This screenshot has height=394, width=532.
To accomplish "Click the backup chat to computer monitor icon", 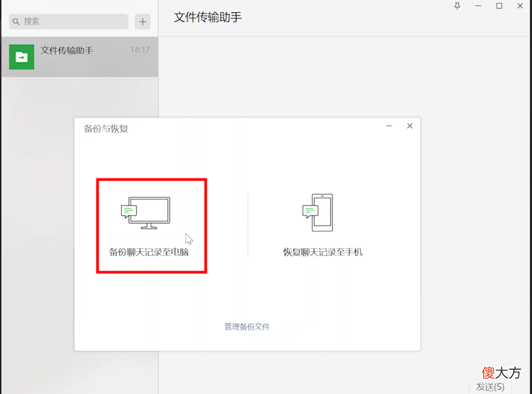I will (x=146, y=213).
